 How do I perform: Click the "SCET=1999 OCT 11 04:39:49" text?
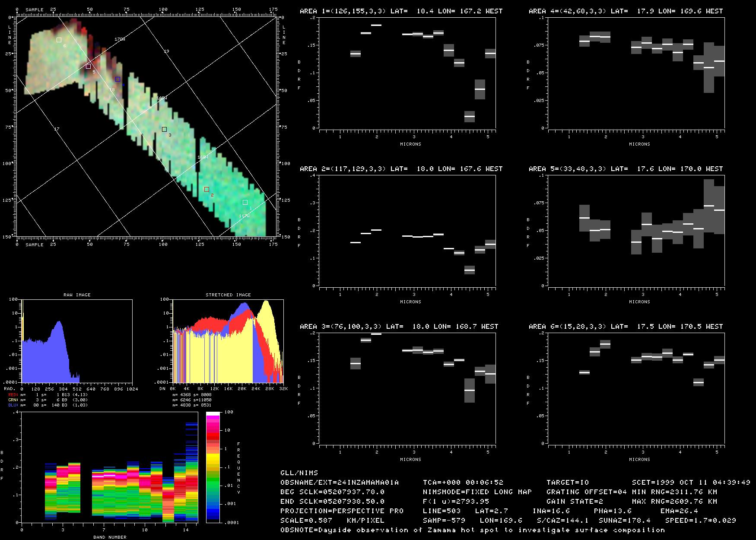(x=691, y=483)
